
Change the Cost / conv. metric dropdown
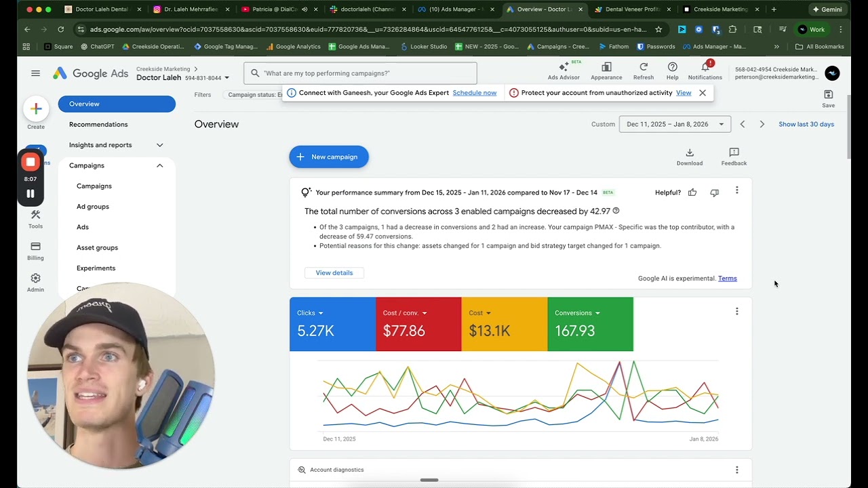point(404,313)
